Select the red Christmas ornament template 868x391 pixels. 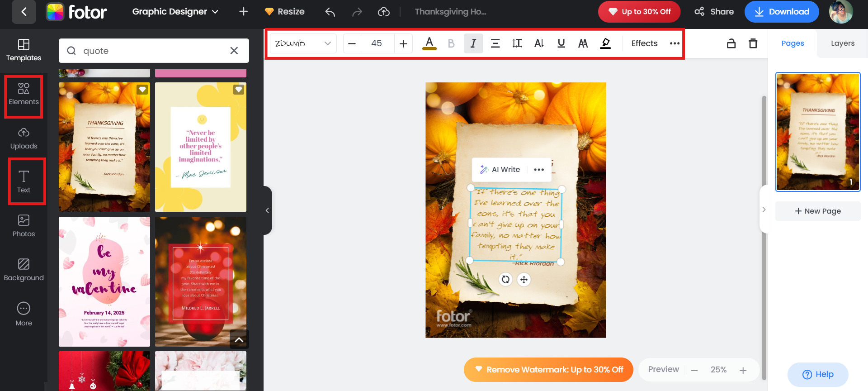201,281
